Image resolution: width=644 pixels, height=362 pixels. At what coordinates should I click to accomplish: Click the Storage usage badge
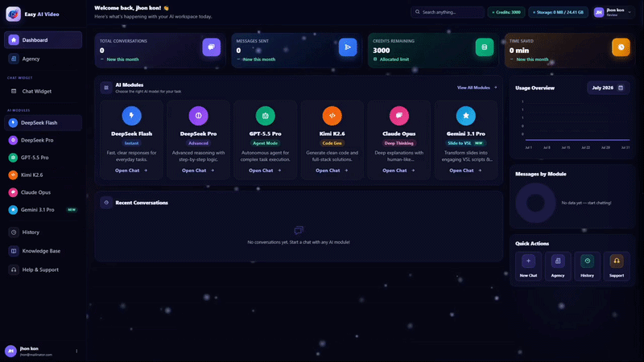pos(558,12)
